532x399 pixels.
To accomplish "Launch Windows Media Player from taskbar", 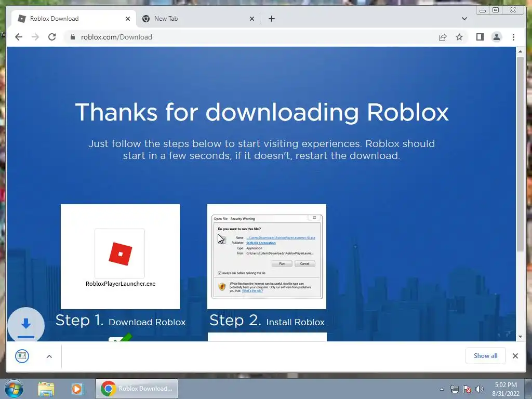I will coord(77,389).
